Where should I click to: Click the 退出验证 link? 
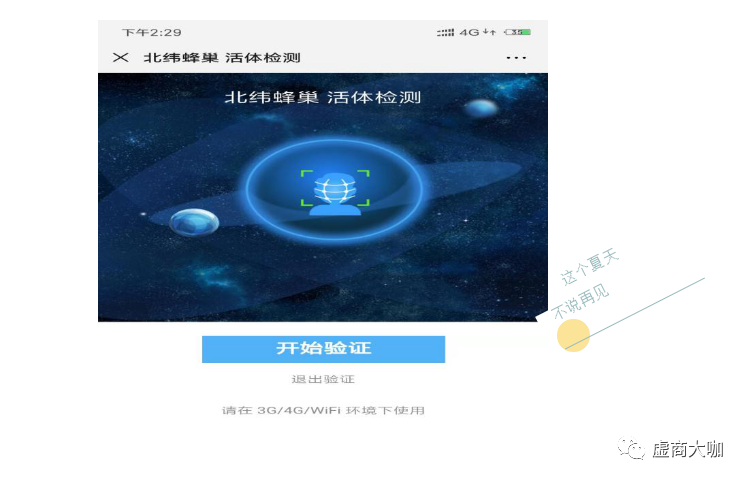(x=323, y=379)
